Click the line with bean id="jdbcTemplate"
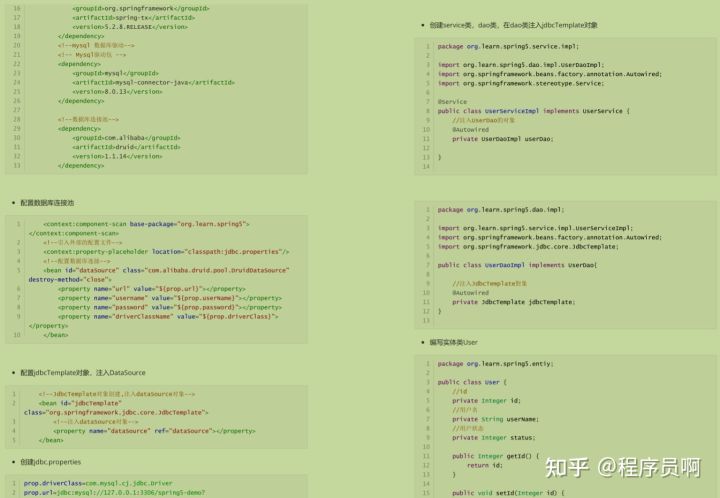 pos(80,403)
